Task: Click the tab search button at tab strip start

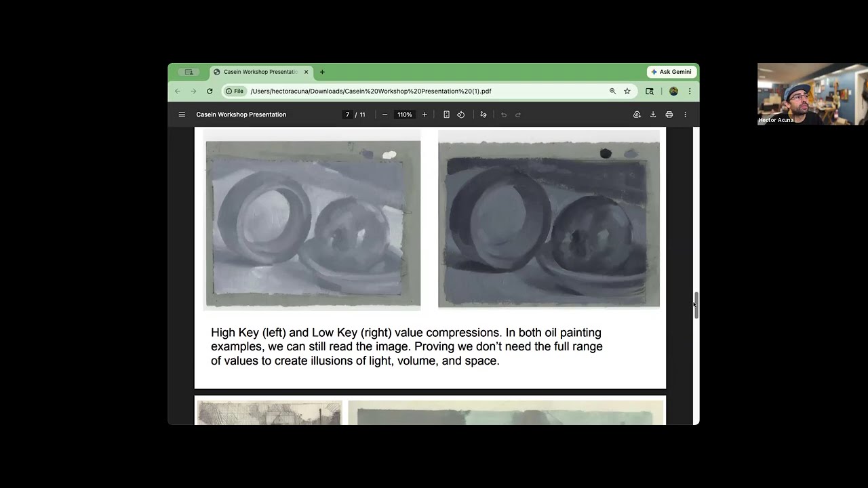Action: pyautogui.click(x=189, y=72)
